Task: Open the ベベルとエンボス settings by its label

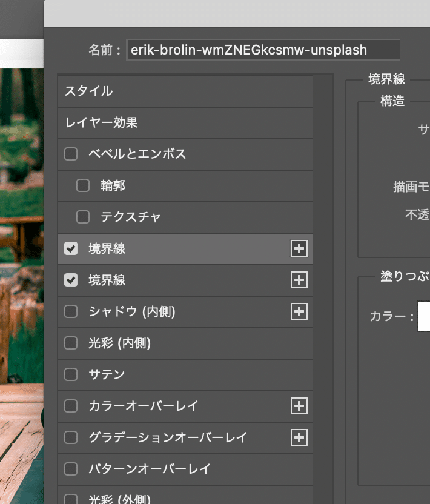Action: coord(137,154)
